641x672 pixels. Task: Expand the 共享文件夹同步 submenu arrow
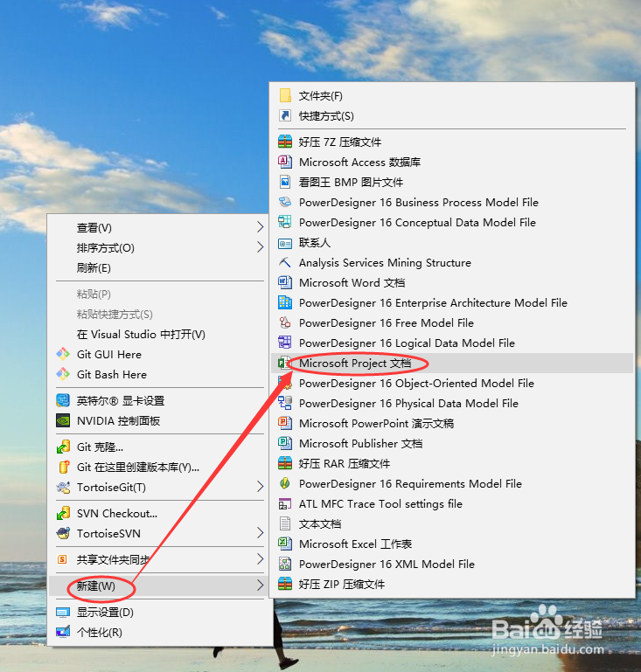pos(260,559)
